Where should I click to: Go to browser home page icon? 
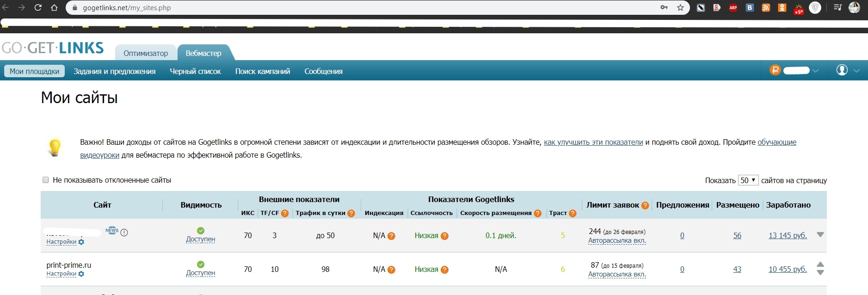click(54, 7)
